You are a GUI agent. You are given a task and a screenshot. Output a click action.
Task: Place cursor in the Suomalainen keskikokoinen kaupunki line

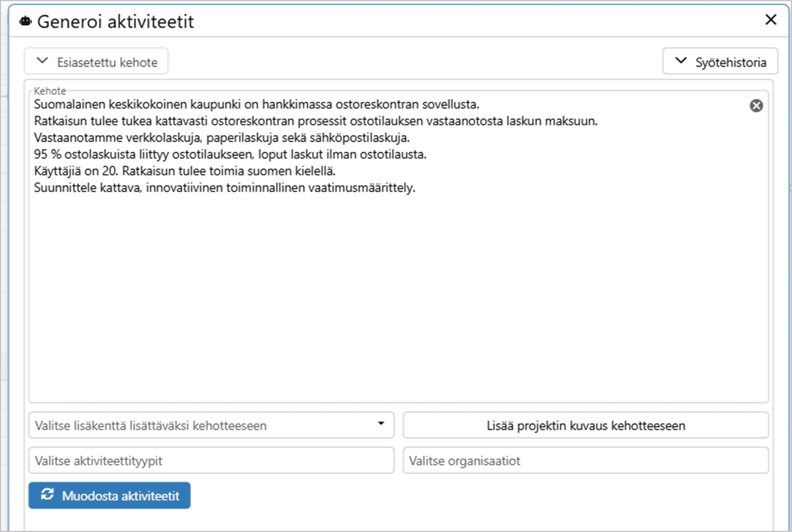256,104
